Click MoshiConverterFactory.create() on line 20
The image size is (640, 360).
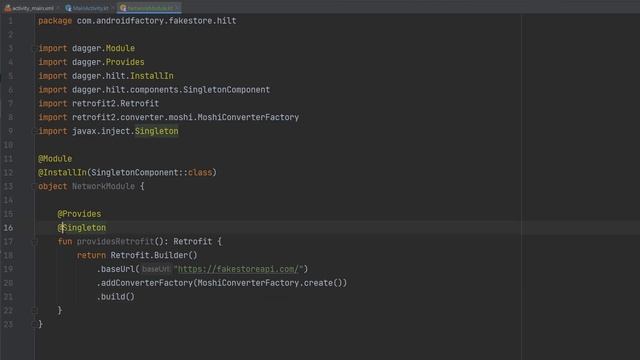coord(270,283)
